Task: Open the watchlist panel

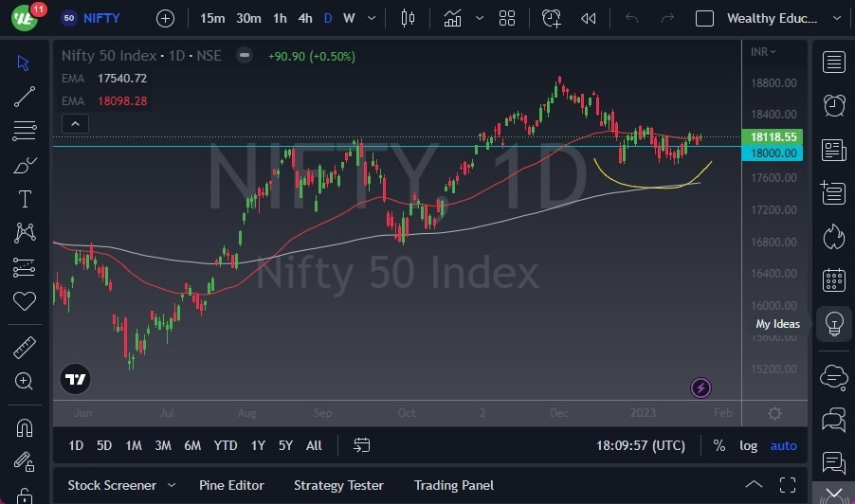Action: pyautogui.click(x=834, y=63)
